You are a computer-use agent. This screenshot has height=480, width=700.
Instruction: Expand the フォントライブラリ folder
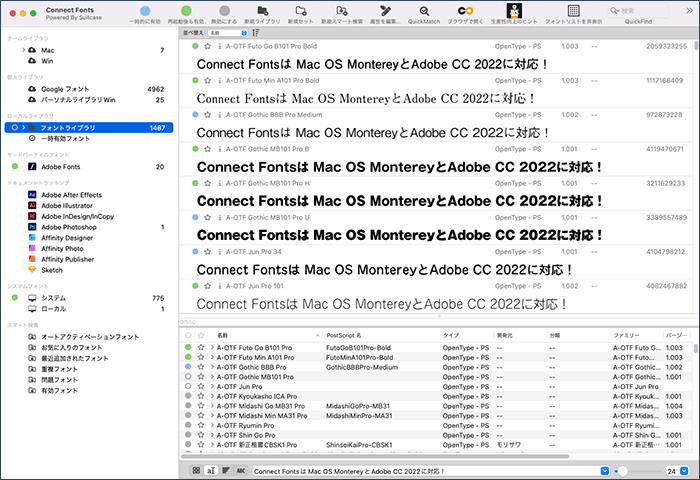click(23, 128)
